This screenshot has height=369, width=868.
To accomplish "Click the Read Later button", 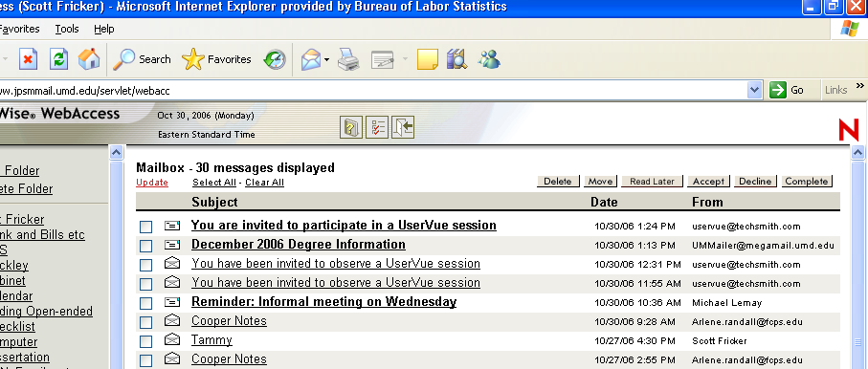I will coord(652,182).
